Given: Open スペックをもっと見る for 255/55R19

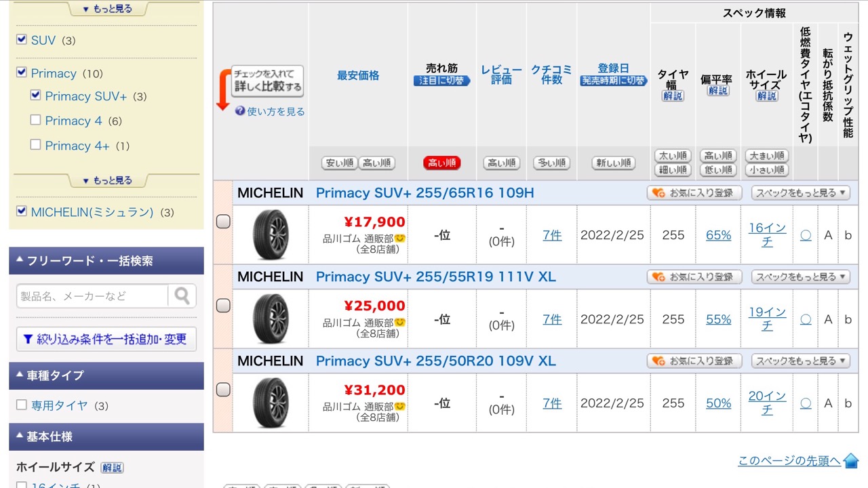Looking at the screenshot, I should coord(801,277).
